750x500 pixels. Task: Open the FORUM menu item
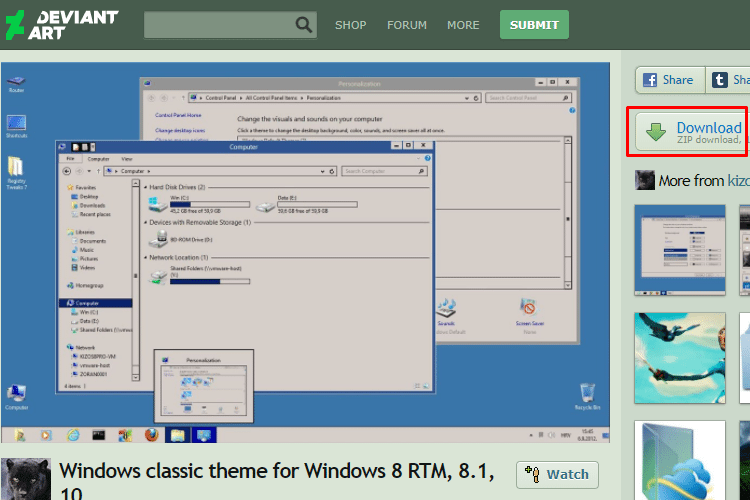coord(407,25)
